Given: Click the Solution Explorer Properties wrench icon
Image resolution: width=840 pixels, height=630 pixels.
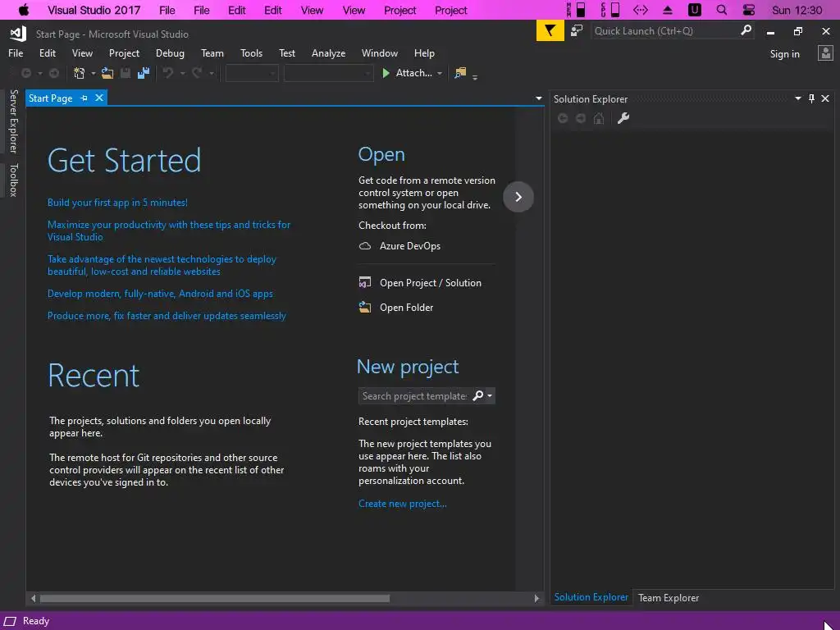Looking at the screenshot, I should coord(623,118).
